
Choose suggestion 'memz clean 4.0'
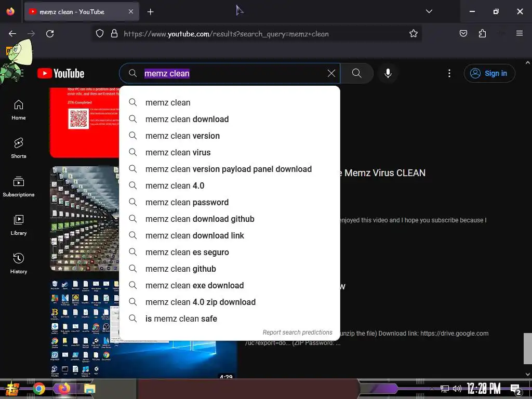[x=230, y=185]
